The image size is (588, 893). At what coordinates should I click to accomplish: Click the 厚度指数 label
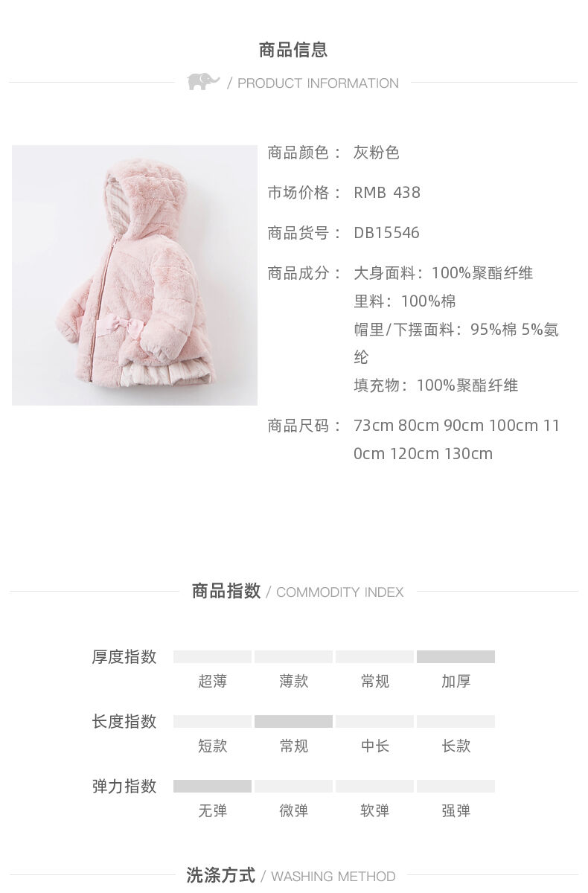[x=124, y=657]
